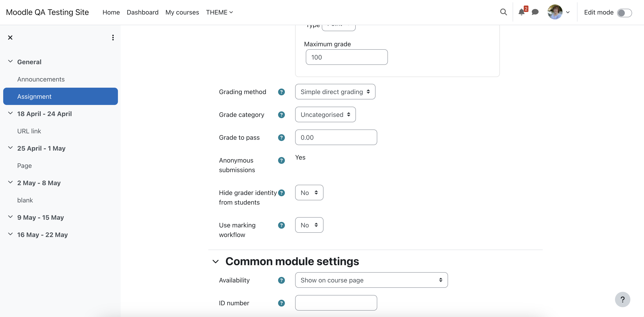This screenshot has height=317, width=644.
Task: Click Availability help icon
Action: pos(281,280)
